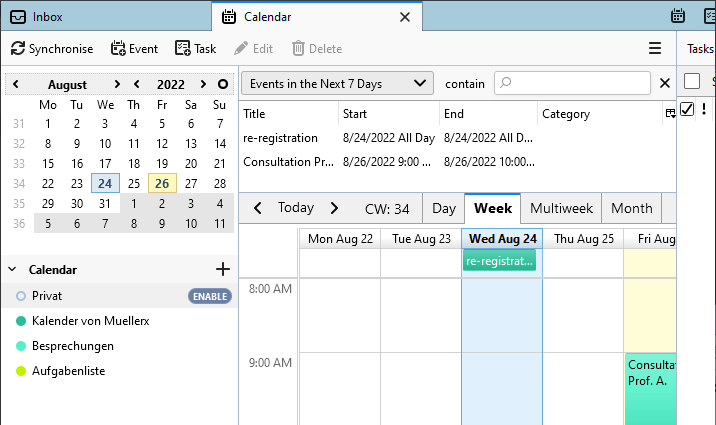Image resolution: width=716 pixels, height=425 pixels.
Task: Click the event search input field
Action: click(580, 84)
